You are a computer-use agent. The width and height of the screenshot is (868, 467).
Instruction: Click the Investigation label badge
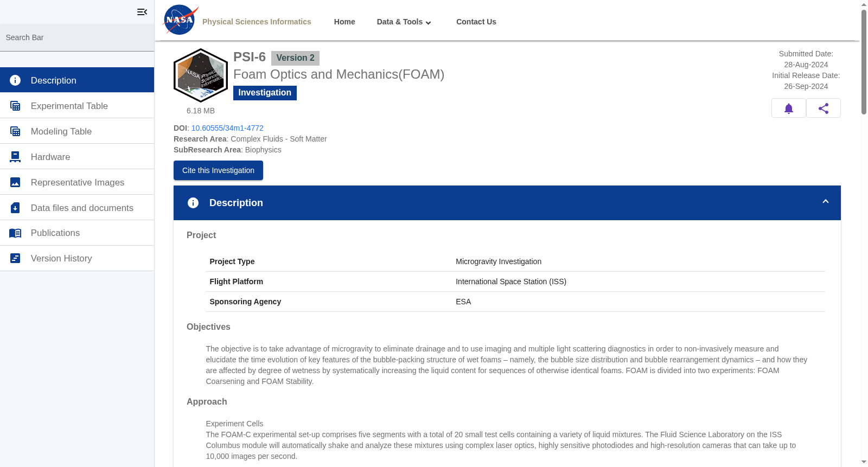coord(265,93)
